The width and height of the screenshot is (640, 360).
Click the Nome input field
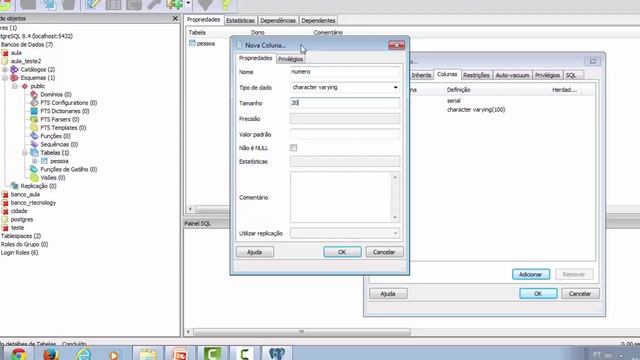[x=345, y=72]
